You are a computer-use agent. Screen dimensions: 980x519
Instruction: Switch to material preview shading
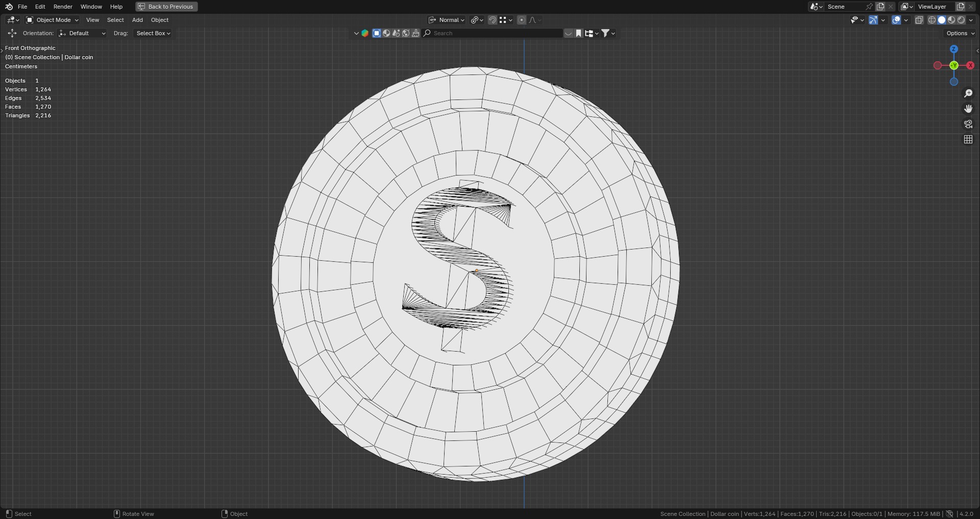tap(951, 20)
